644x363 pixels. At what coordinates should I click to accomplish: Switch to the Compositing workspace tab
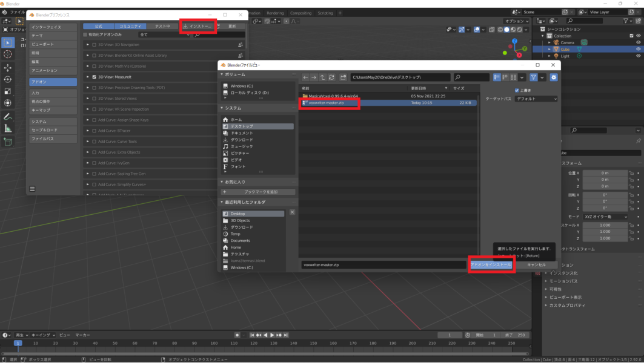(300, 13)
